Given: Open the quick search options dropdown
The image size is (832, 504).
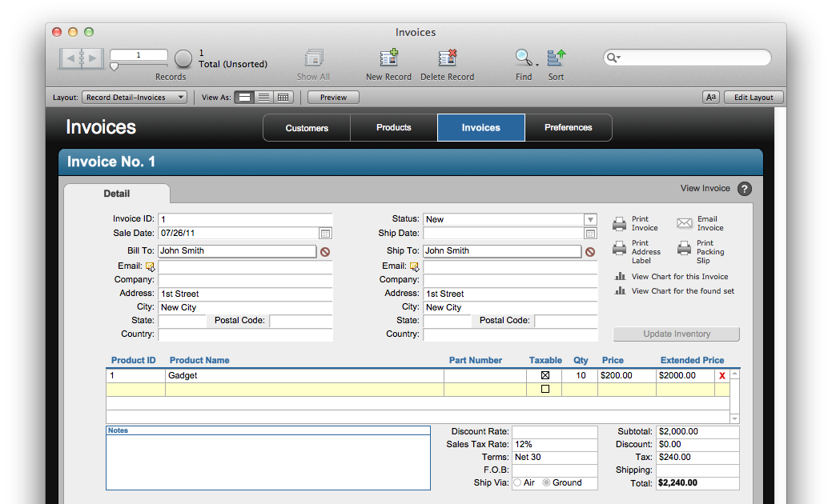Looking at the screenshot, I should point(614,58).
